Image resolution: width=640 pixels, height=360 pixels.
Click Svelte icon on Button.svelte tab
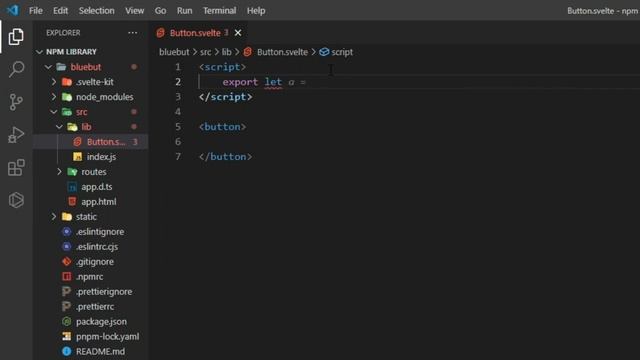click(161, 33)
